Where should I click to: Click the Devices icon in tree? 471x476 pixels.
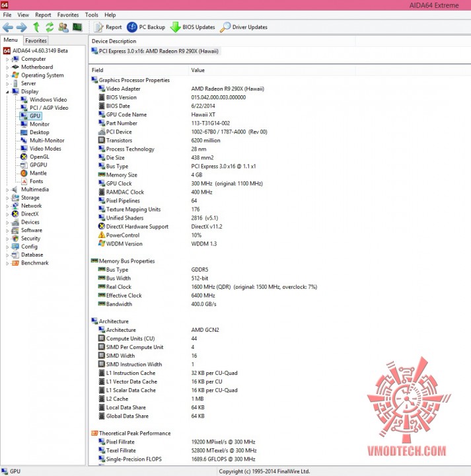pos(15,222)
